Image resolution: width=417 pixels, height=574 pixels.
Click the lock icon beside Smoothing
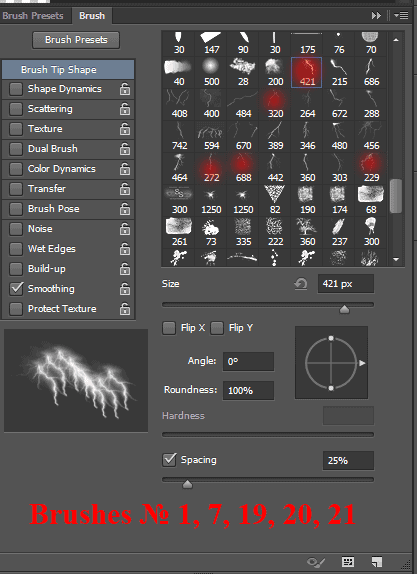click(125, 289)
